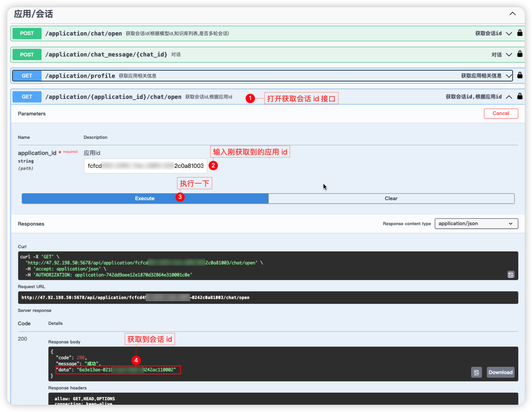Clear the request parameters
532x412 pixels.
(x=391, y=198)
